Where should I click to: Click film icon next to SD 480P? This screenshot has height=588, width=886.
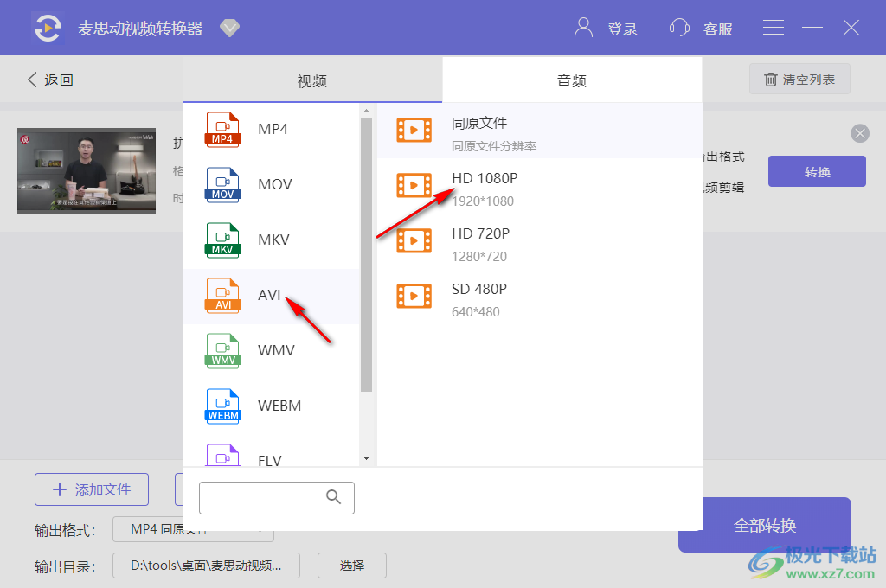(414, 296)
